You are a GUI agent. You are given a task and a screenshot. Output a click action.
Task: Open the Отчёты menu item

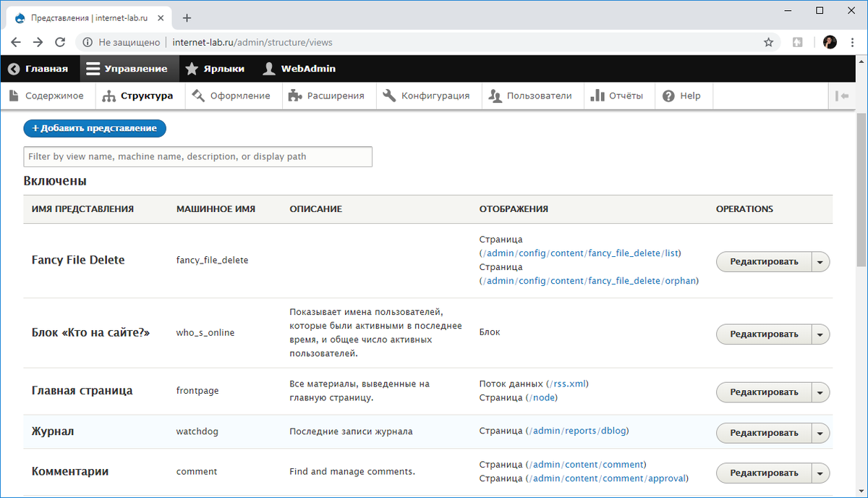[617, 96]
